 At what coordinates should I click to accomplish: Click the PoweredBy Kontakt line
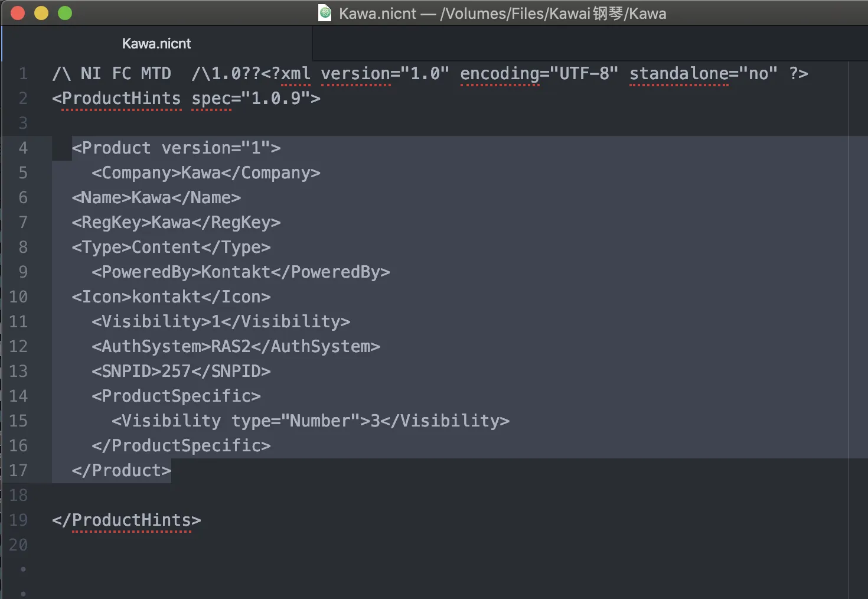241,272
